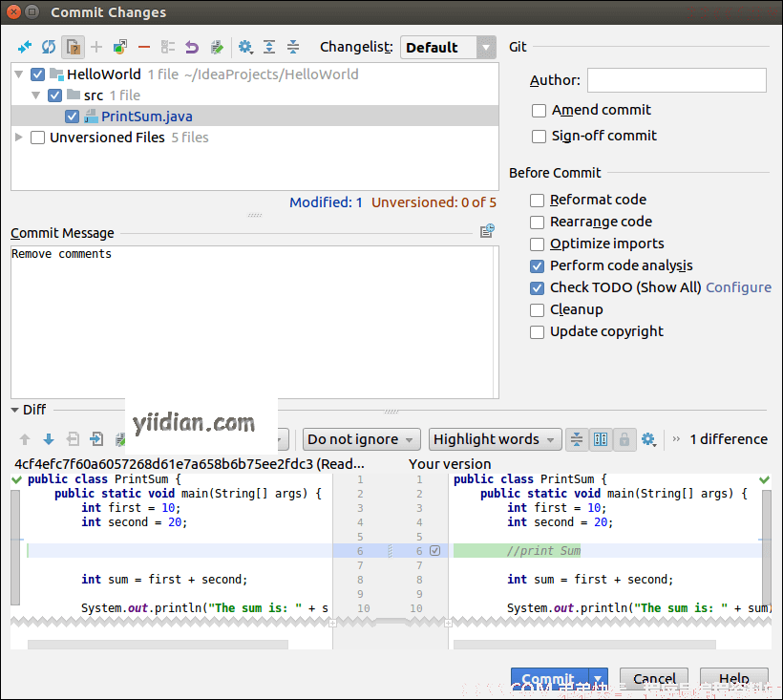Screen dimensions: 783x700
Task: Open the Commit button dropdown arrow
Action: coord(599,679)
